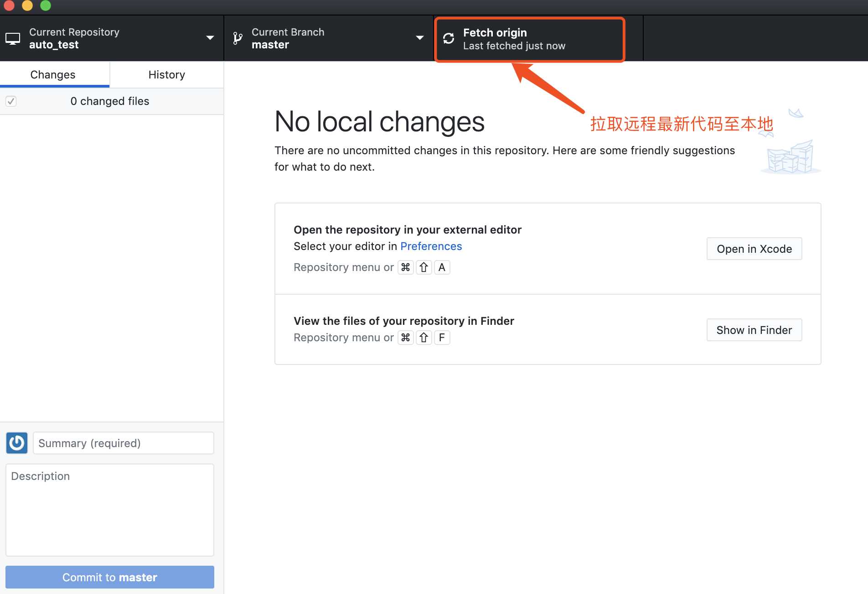The width and height of the screenshot is (868, 594).
Task: Click the auto_test repository name
Action: [54, 45]
